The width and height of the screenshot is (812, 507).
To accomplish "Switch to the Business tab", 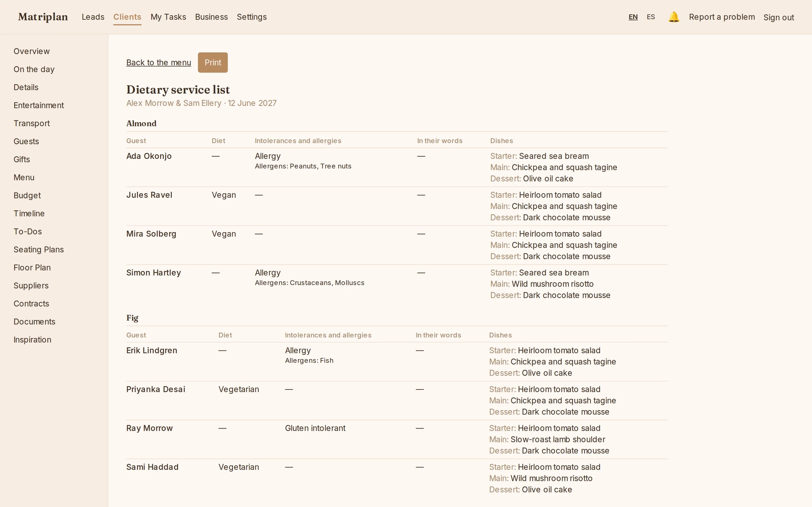I will [x=211, y=17].
